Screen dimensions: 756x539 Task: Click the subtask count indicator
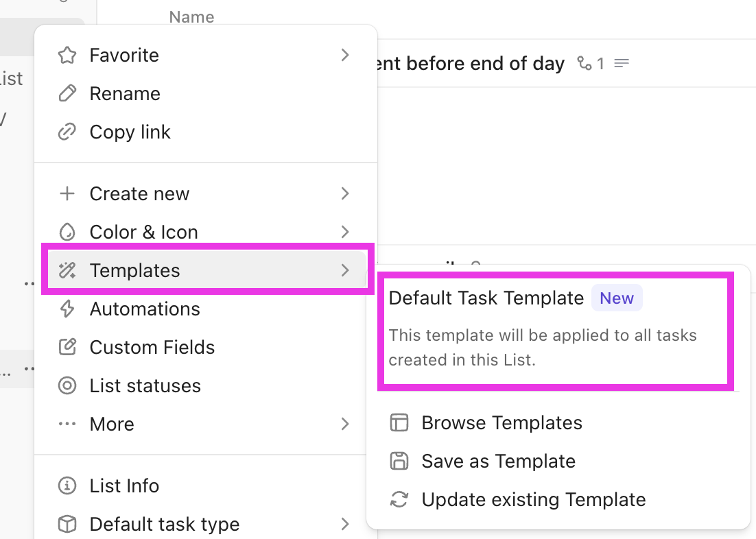(x=591, y=64)
